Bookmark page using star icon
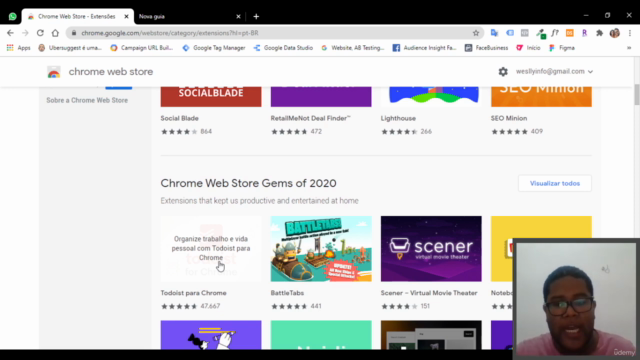 pyautogui.click(x=476, y=33)
